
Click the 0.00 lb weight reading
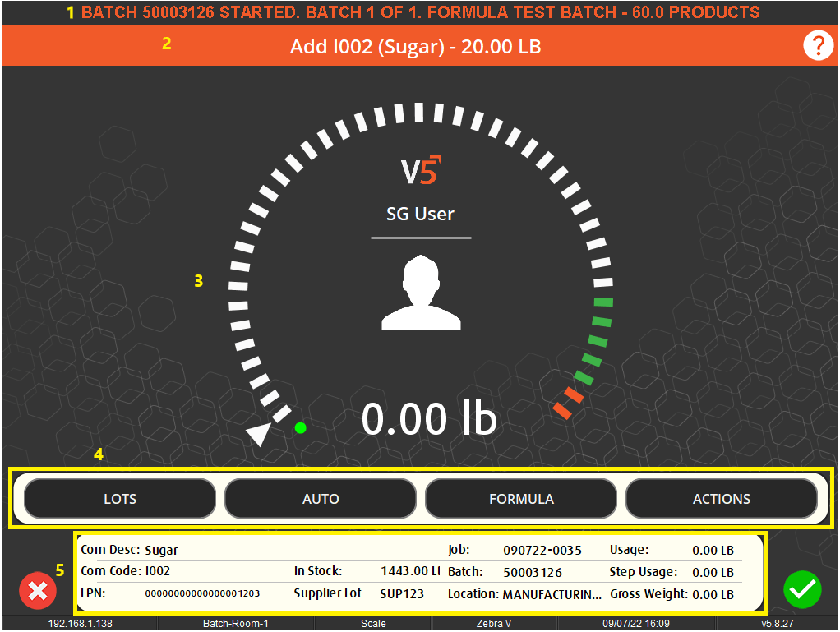point(429,419)
